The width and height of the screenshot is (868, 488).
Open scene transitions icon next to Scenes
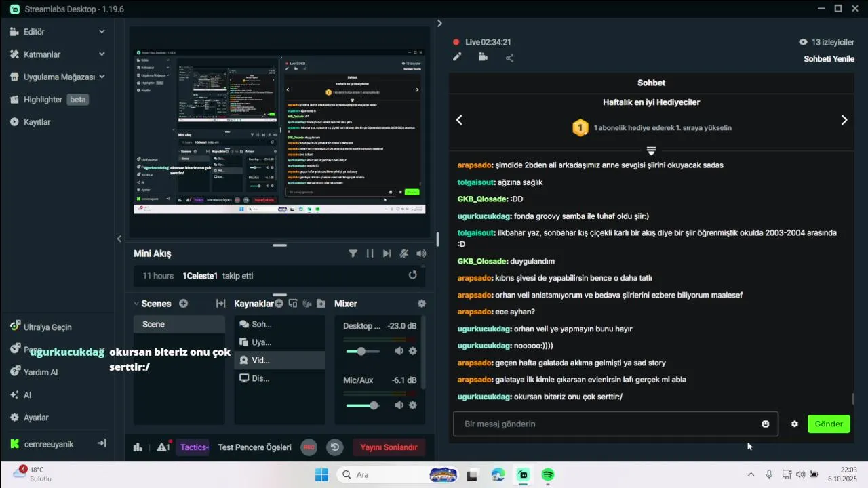pos(220,304)
